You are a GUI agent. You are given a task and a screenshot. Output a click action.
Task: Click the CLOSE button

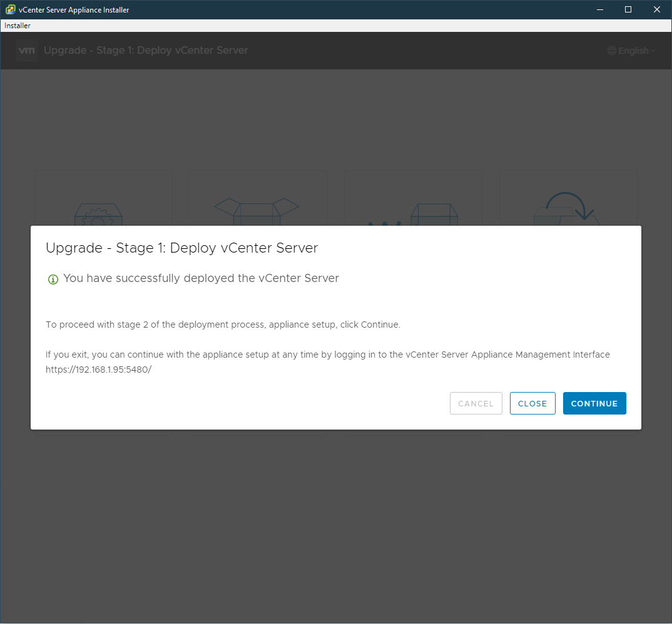pyautogui.click(x=532, y=403)
